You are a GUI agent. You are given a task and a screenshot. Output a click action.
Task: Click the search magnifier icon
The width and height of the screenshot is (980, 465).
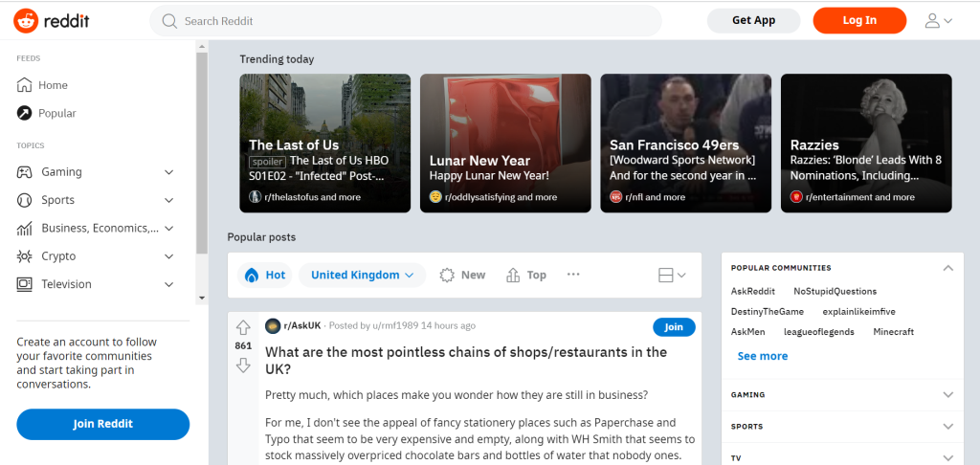[169, 21]
